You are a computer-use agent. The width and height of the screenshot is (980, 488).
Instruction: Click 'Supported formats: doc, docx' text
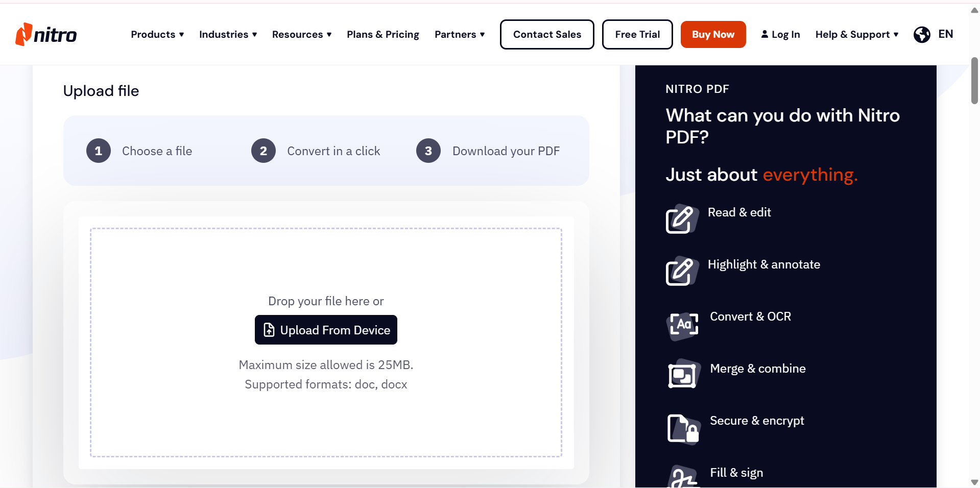click(x=326, y=384)
